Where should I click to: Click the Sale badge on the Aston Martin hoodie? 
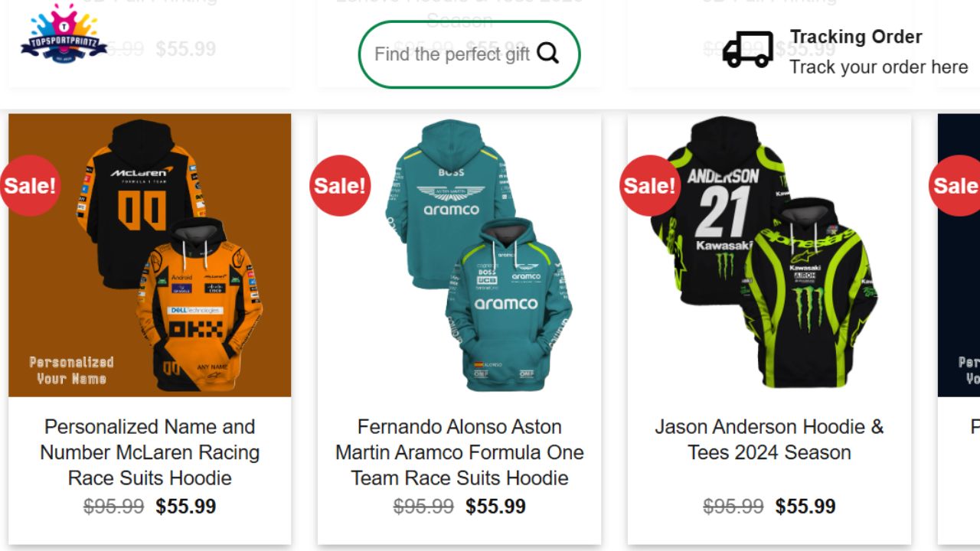coord(340,184)
